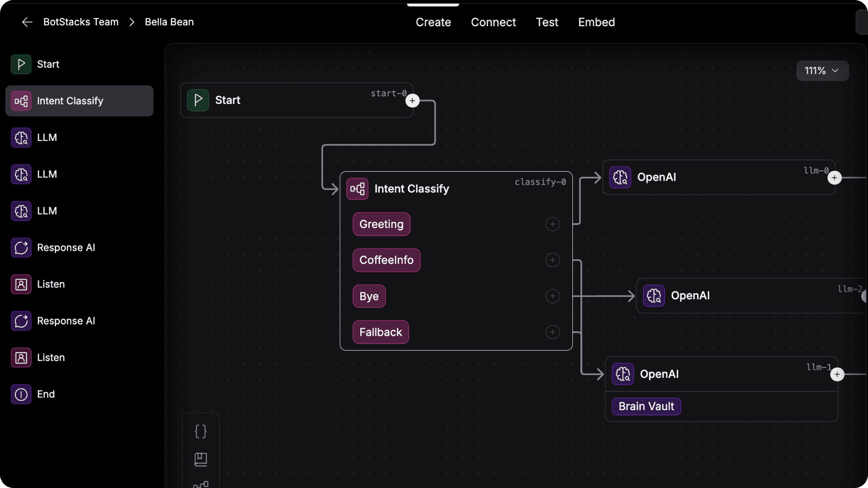Viewport: 868px width, 488px height.
Task: Switch to the Test tab
Action: (x=547, y=22)
